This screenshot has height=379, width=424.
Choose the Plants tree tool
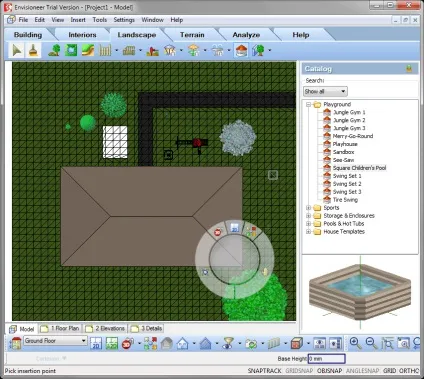pyautogui.click(x=54, y=51)
